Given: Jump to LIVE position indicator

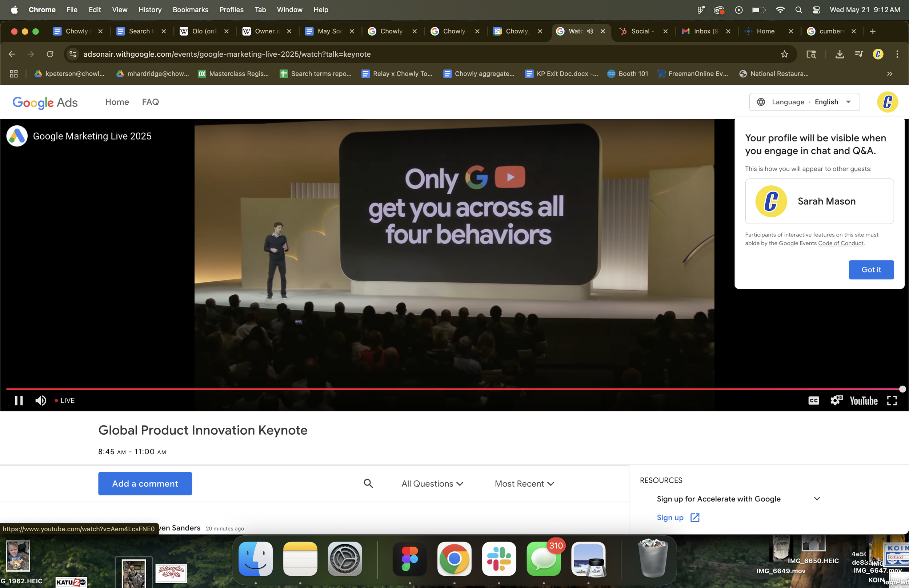Looking at the screenshot, I should point(65,400).
